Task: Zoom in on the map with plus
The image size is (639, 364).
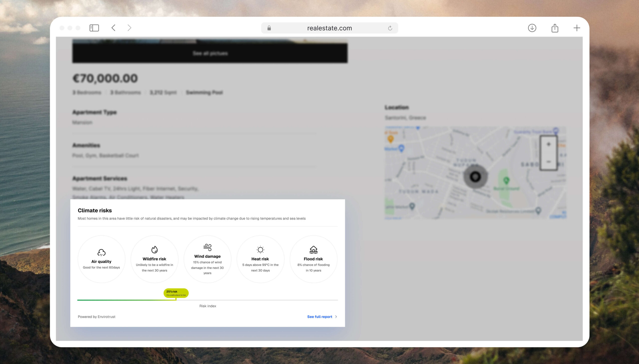Action: tap(548, 144)
